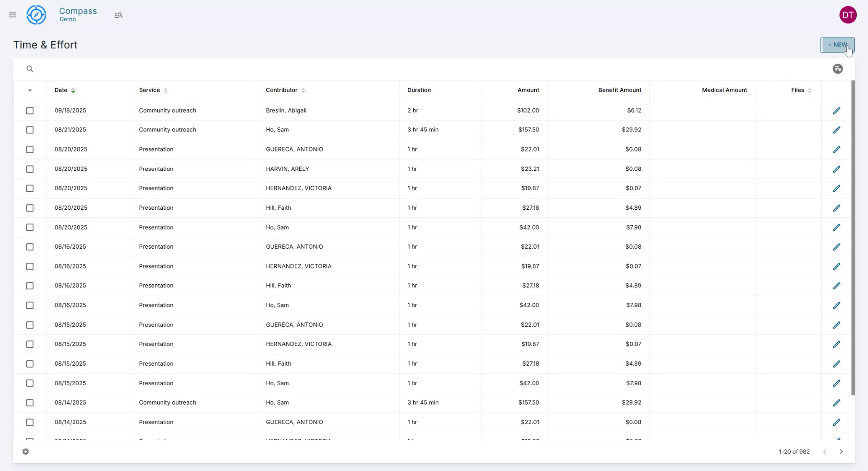868x471 pixels.
Task: Go to the next page of results
Action: pyautogui.click(x=841, y=452)
